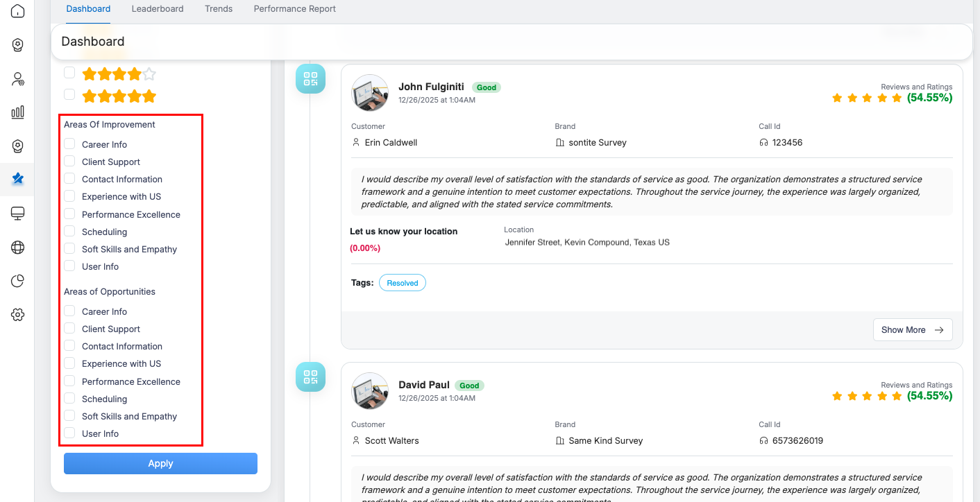Switch to the Leaderboard tab
980x502 pixels.
pos(158,9)
